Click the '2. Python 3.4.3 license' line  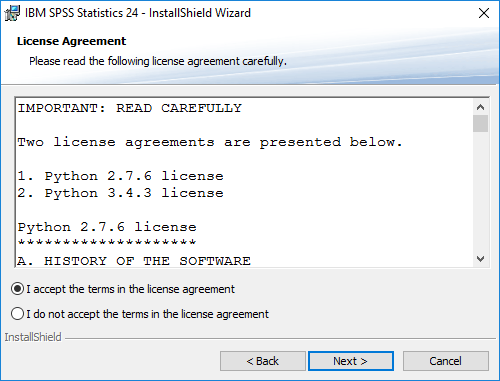pyautogui.click(x=120, y=193)
